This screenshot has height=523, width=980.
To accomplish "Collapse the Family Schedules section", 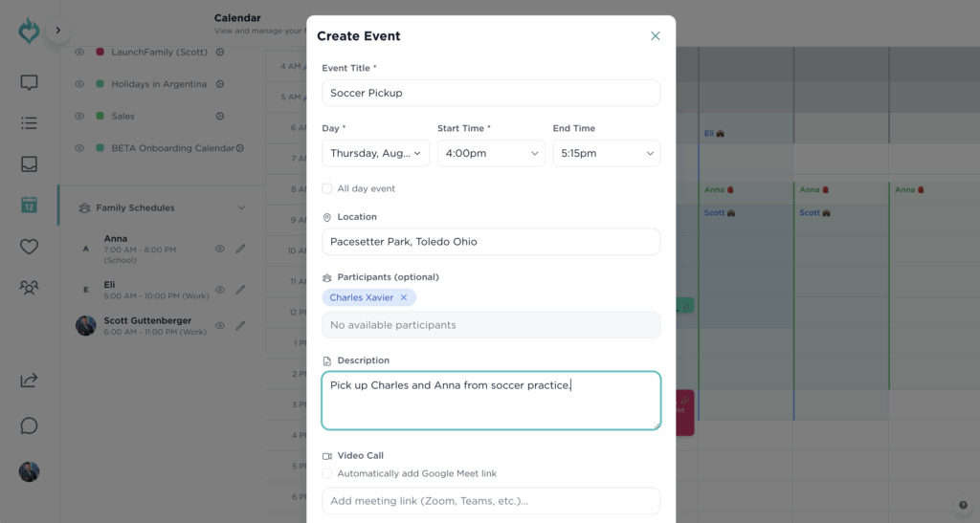I will pos(241,207).
